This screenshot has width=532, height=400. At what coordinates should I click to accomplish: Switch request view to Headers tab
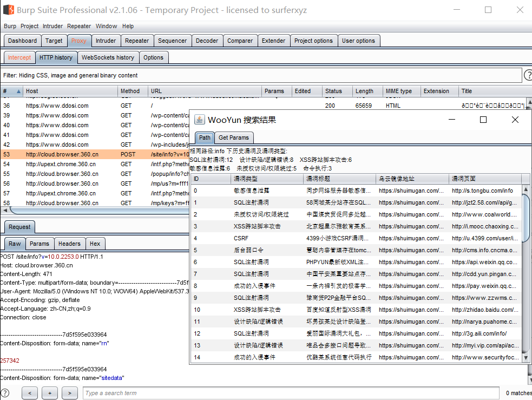[69, 244]
